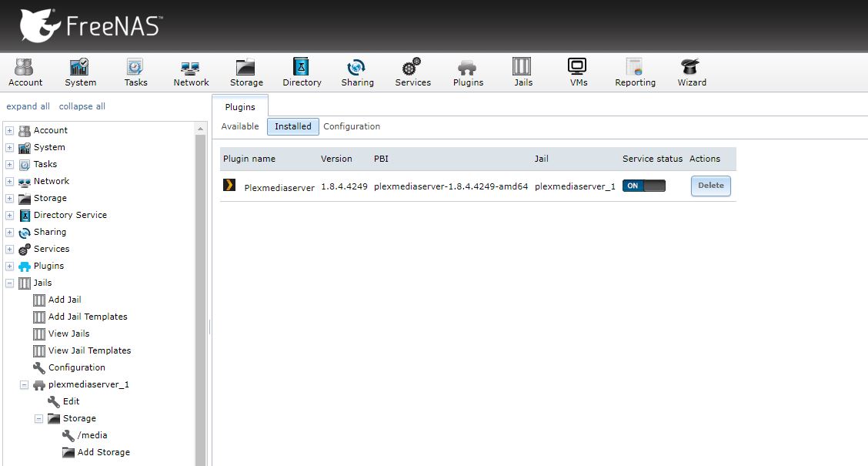Open Reporting in the top toolbar

(635, 72)
